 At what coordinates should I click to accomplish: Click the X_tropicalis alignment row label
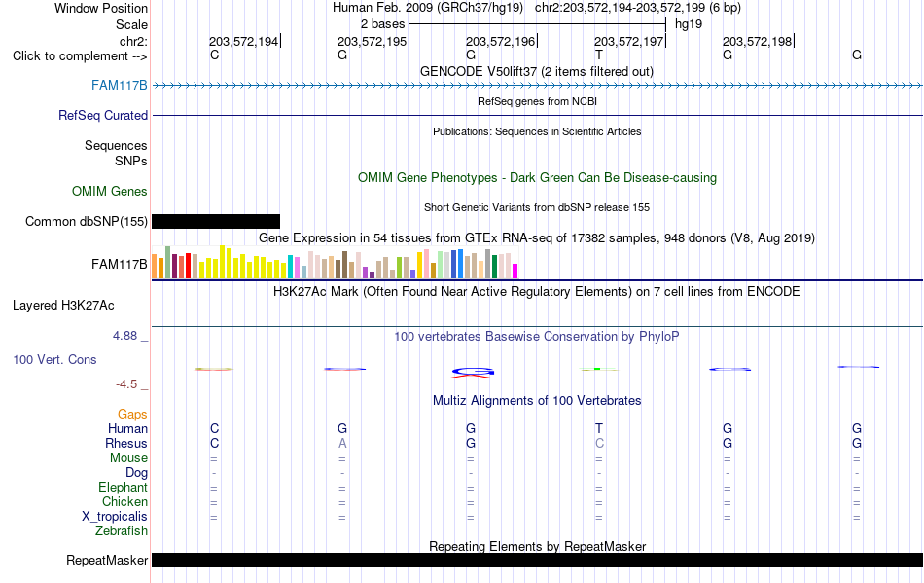(115, 517)
